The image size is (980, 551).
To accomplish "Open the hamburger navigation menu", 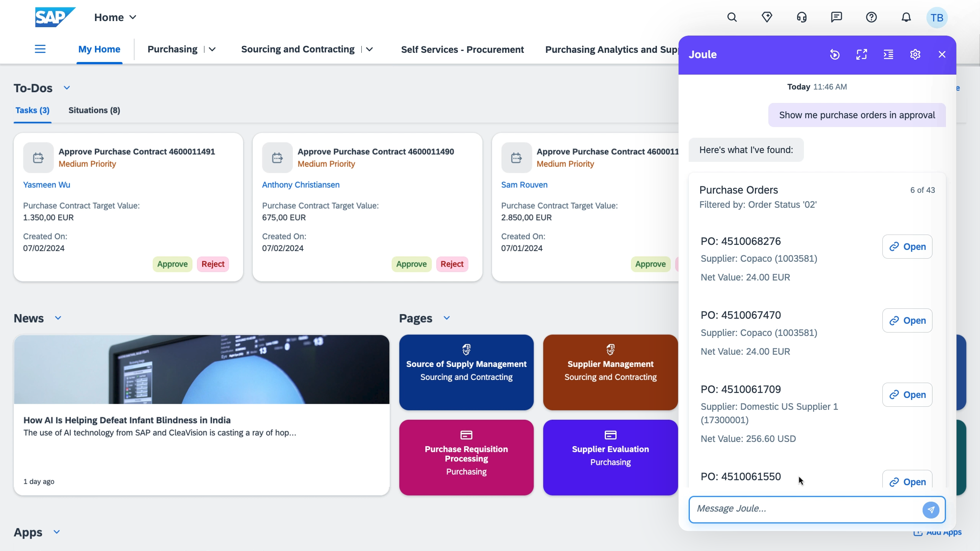I will [x=40, y=49].
